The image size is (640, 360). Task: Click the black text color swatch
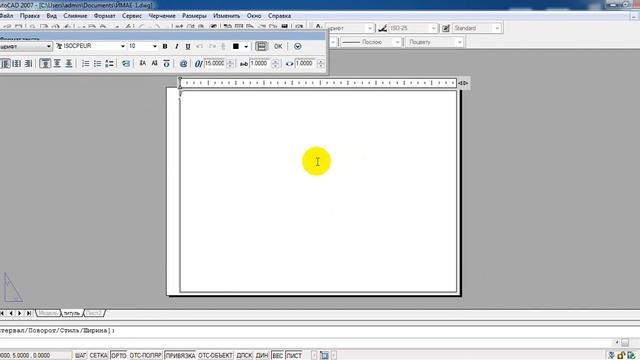[x=236, y=47]
